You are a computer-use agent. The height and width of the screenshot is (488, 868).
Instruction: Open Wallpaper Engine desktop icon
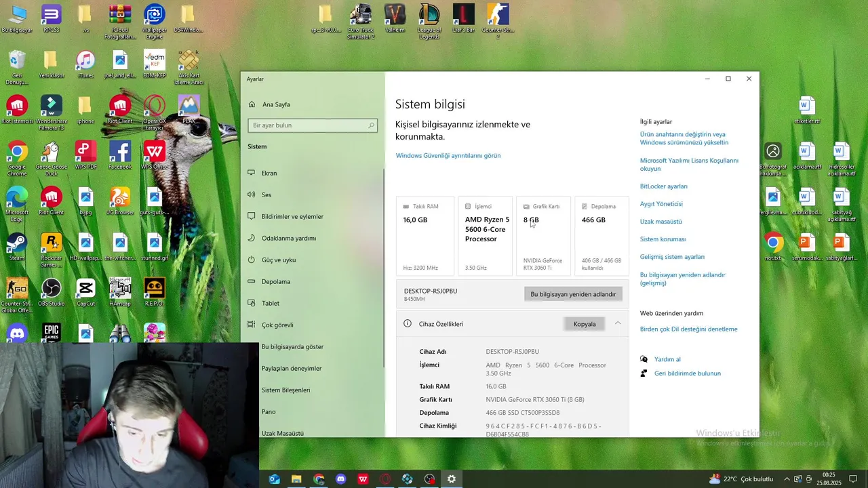click(x=155, y=22)
